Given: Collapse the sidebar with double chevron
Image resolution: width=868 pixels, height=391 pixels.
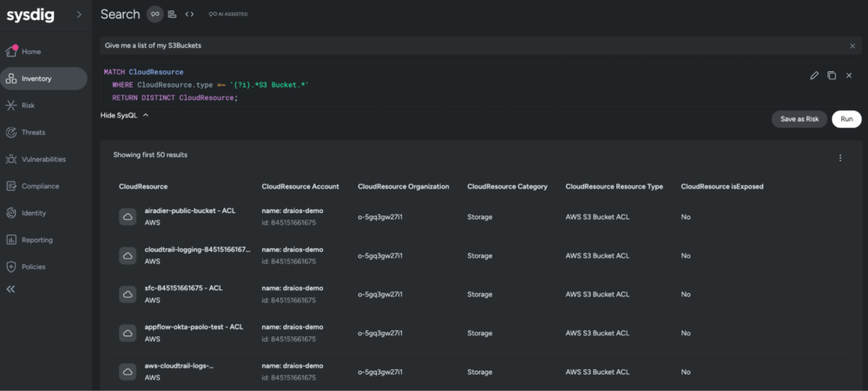Looking at the screenshot, I should 10,289.
